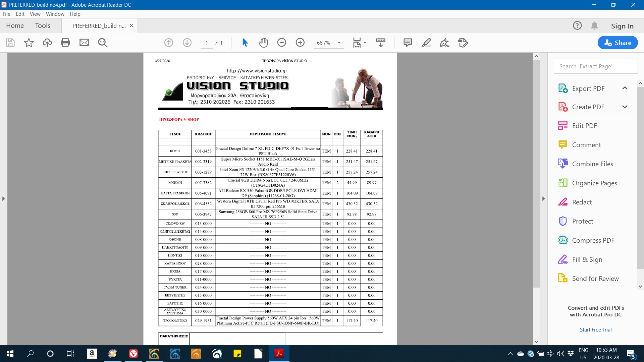644x362 pixels.
Task: Select the Highlight text pen tool
Action: (x=426, y=43)
